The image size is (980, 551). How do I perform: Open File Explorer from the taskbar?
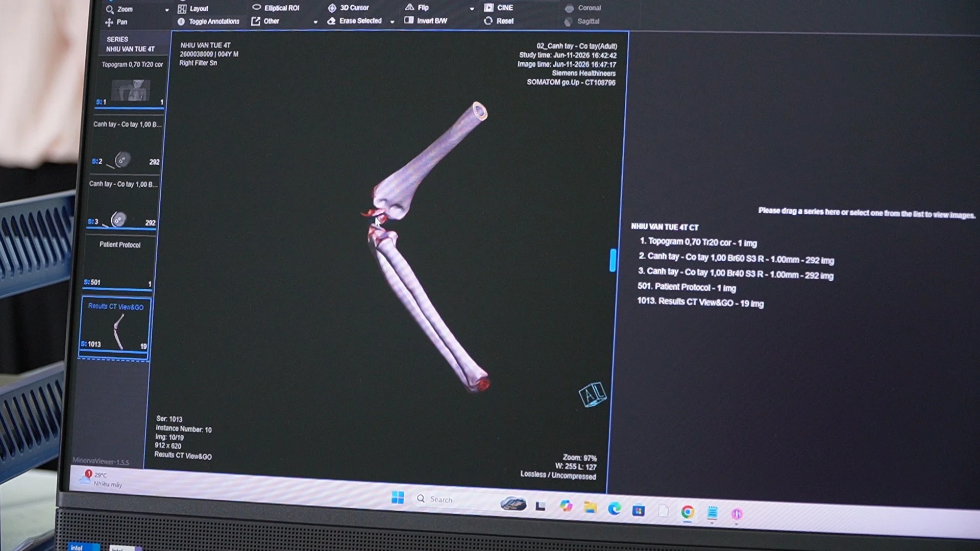pos(591,508)
